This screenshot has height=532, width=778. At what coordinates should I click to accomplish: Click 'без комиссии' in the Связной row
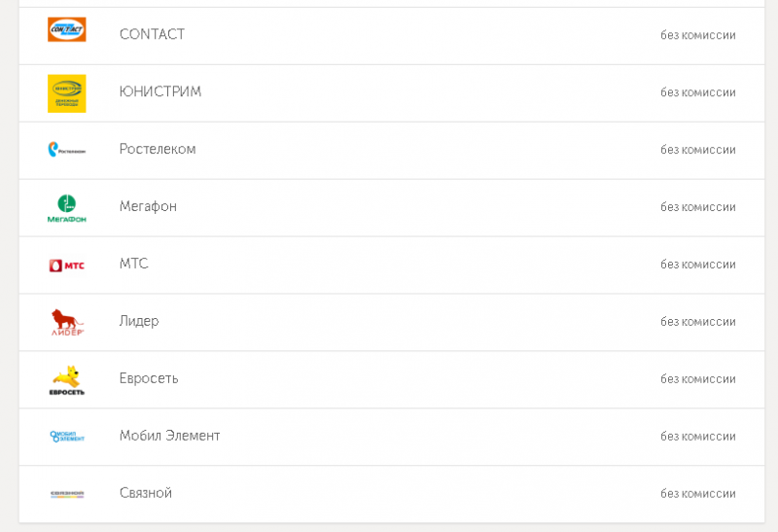click(697, 493)
